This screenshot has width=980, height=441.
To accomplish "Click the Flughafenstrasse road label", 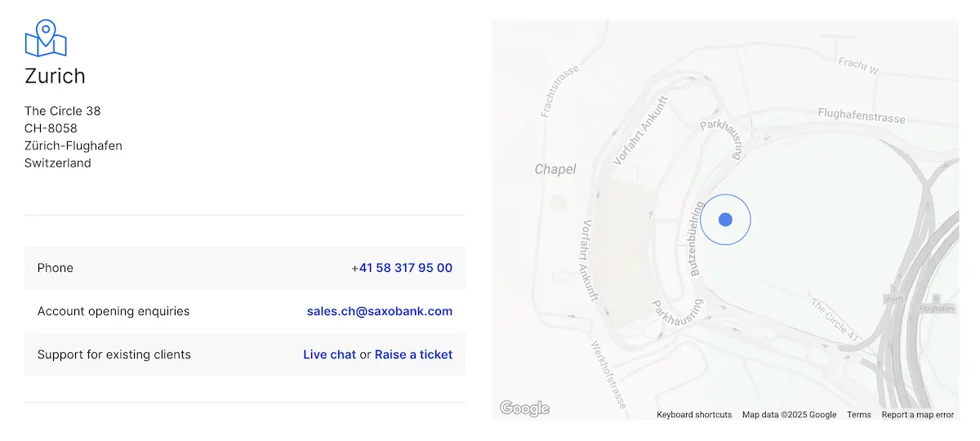I will pyautogui.click(x=862, y=115).
